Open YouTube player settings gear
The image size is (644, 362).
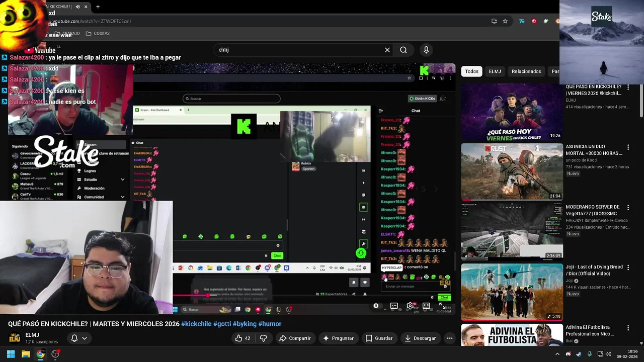point(410,306)
